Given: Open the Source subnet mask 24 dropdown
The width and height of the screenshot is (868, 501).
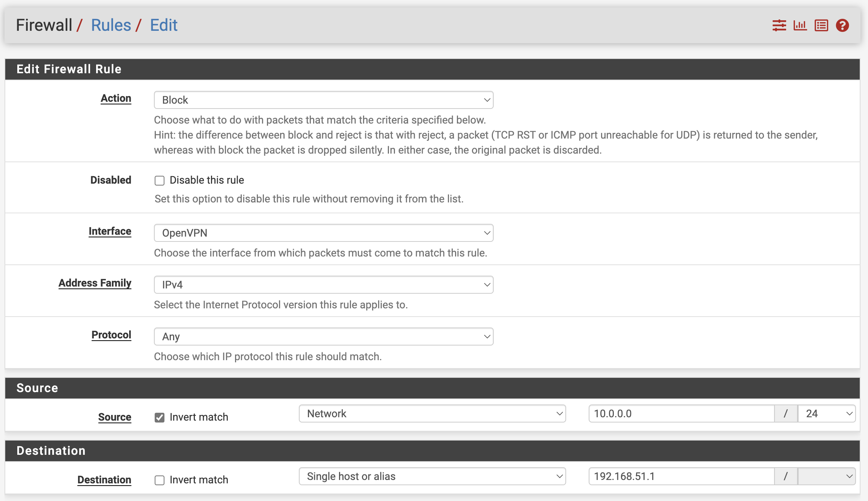Looking at the screenshot, I should [x=826, y=413].
